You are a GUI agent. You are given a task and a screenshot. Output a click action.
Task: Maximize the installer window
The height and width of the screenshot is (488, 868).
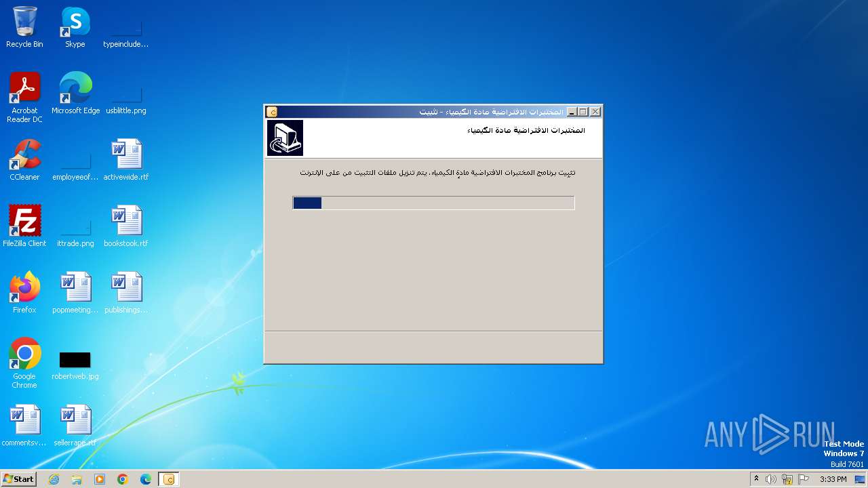click(x=583, y=112)
